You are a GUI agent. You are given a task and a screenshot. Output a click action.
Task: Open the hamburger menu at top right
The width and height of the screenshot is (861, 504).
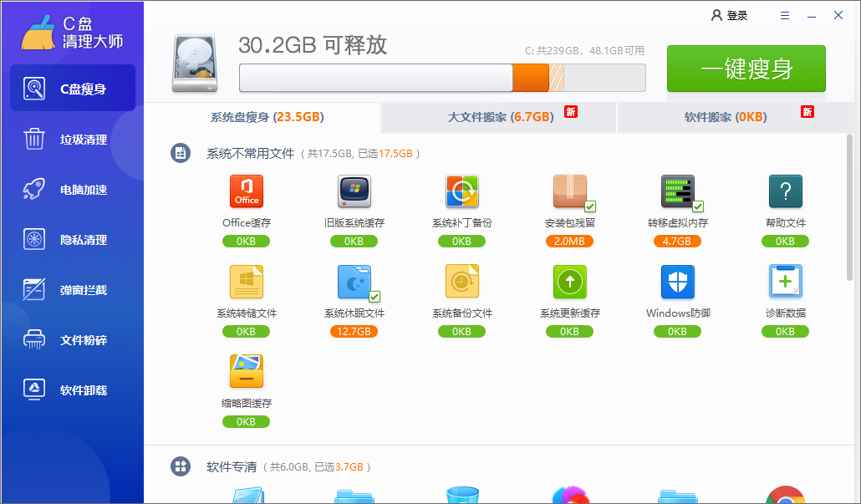click(784, 14)
